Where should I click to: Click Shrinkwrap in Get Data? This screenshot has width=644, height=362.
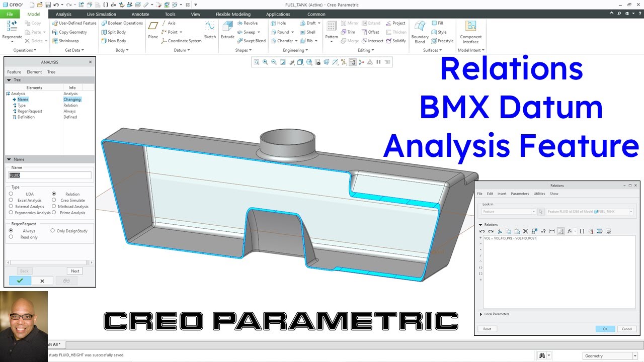point(65,41)
